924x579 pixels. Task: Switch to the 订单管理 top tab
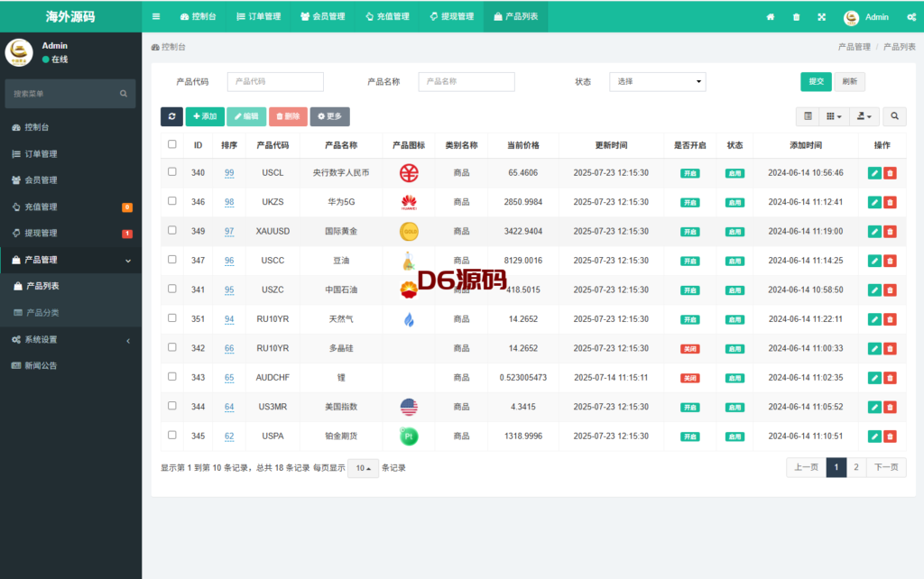[258, 16]
